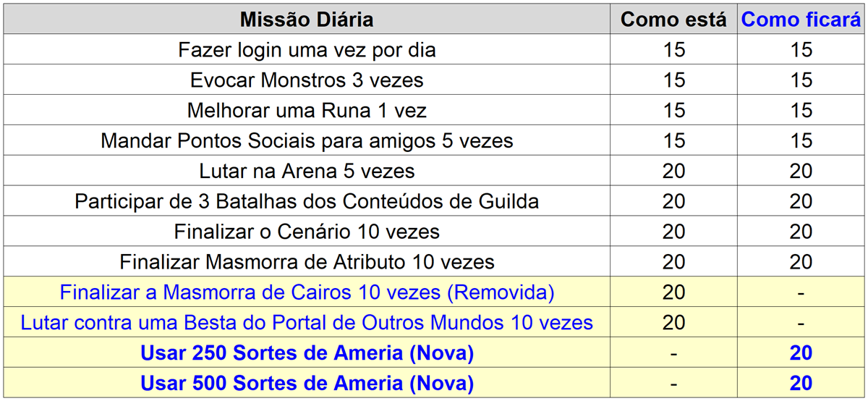Click the "Evocar Monstros 3 vezes" mission

[x=307, y=80]
